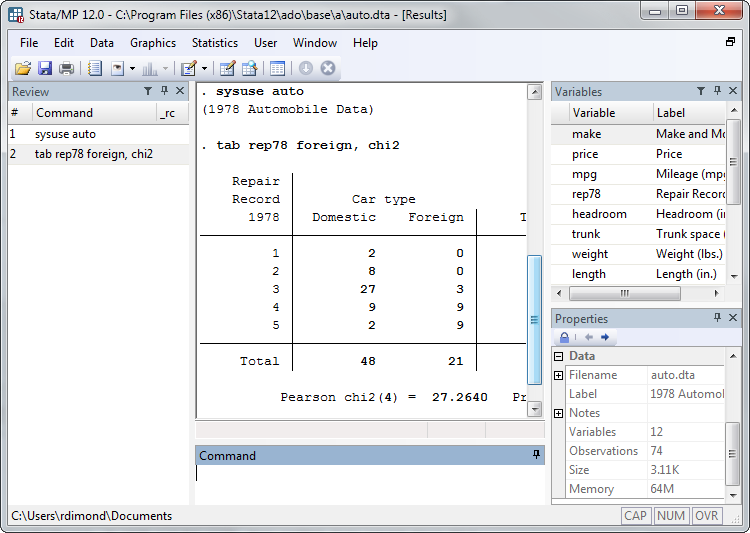Screen dimensions: 750x533
Task: Open the Variables Manager icon
Action: (x=277, y=69)
